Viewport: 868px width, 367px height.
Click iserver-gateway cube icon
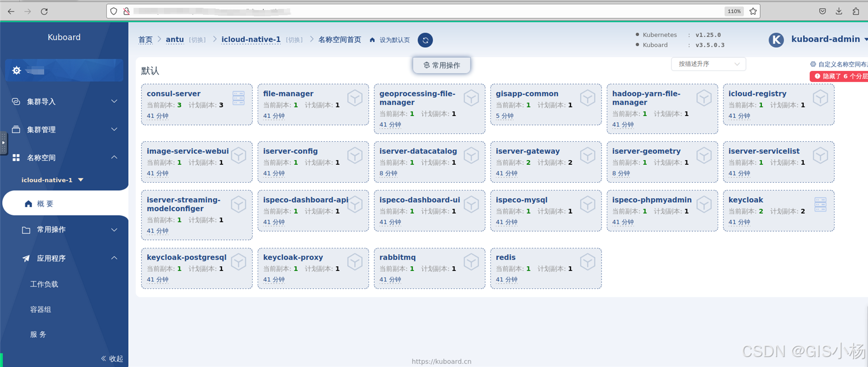(587, 155)
